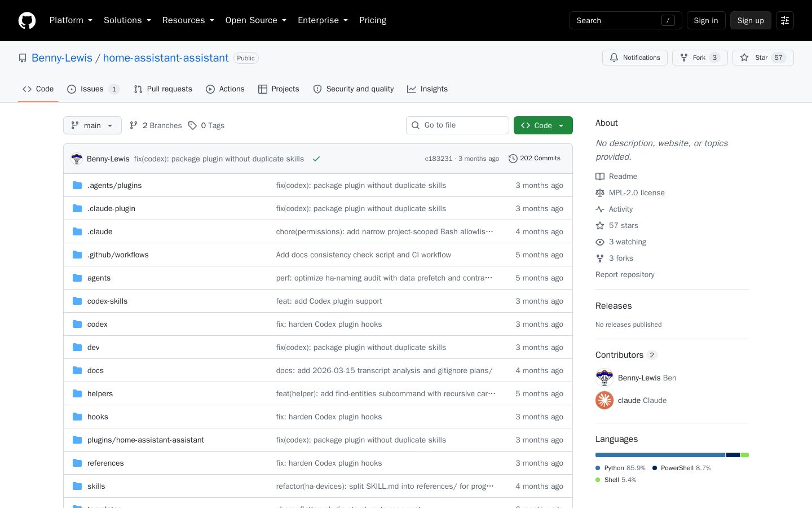Open global navigation settings icon in header
Viewport: 812px width, 508px height.
785,20
